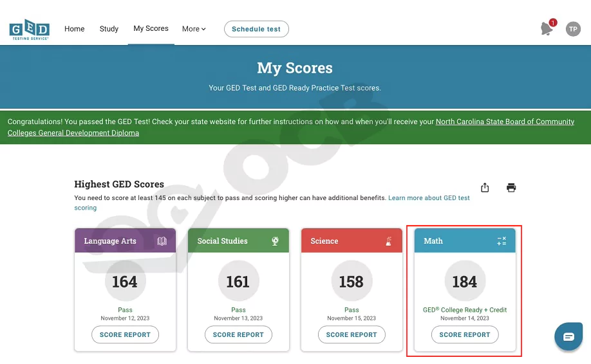Follow the North Carolina diploma link

pyautogui.click(x=504, y=122)
